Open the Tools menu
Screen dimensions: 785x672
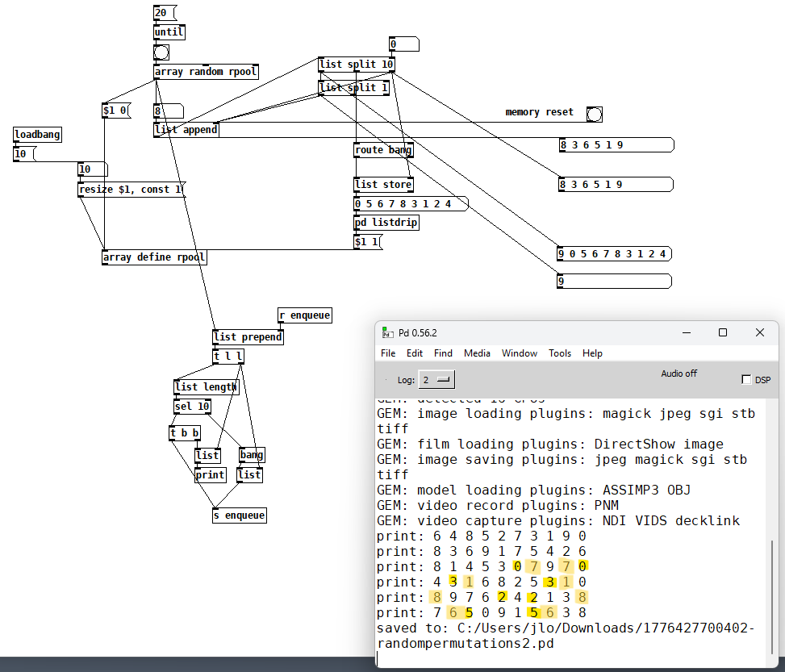[560, 353]
